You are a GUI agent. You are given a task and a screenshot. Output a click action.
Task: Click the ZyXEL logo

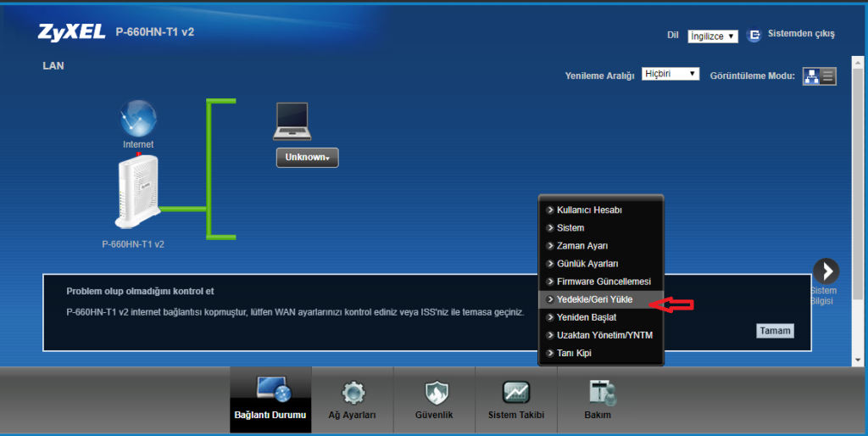(71, 33)
